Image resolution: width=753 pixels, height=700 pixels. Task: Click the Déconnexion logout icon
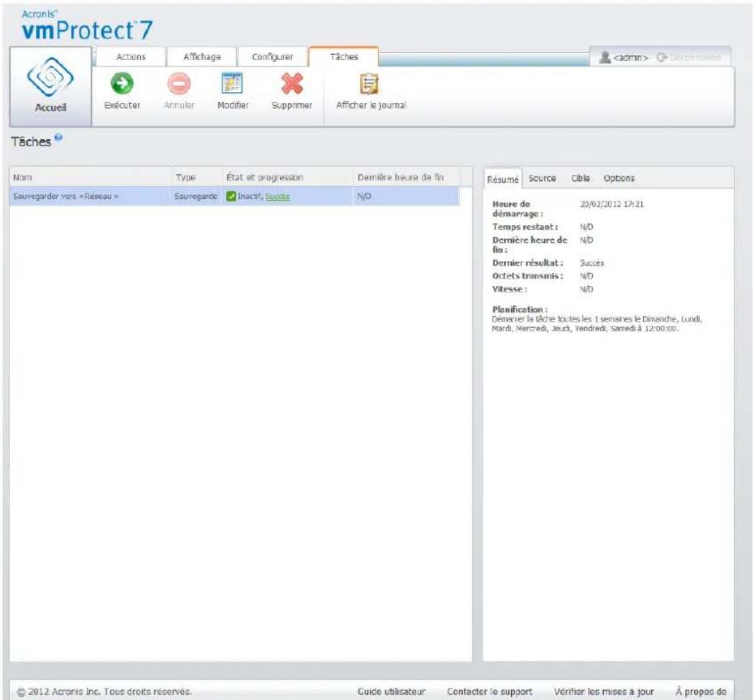662,57
